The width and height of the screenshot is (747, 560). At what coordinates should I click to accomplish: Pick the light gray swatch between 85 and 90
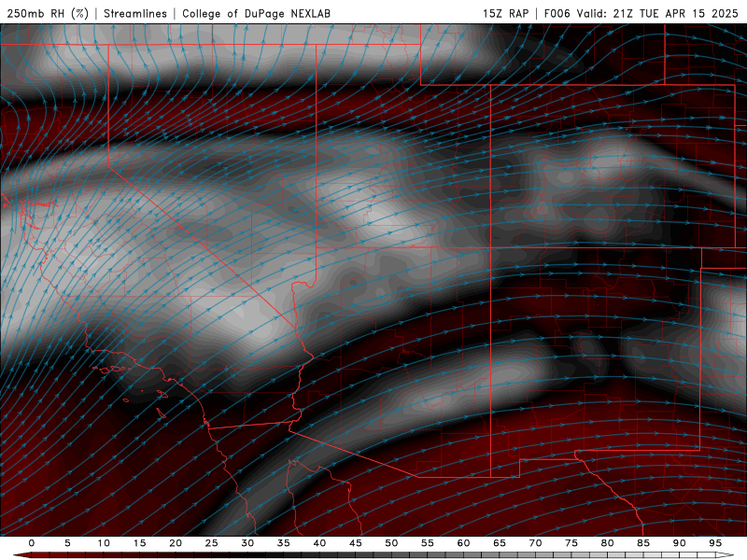coord(661,555)
